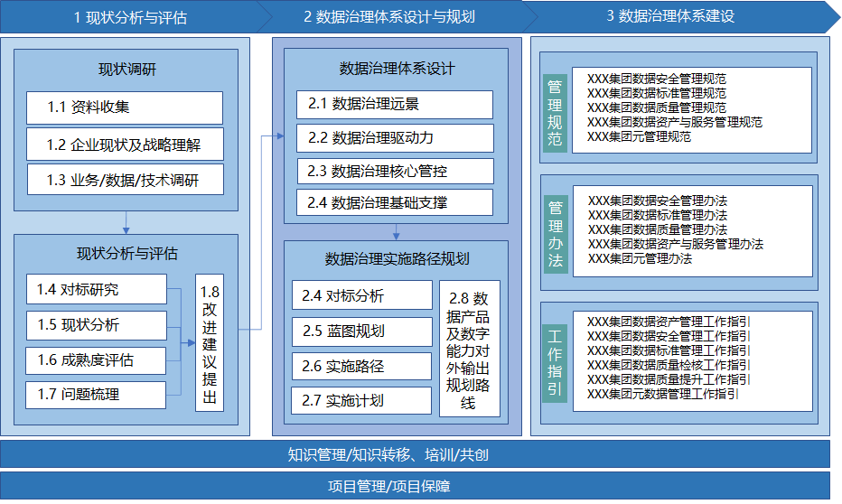Screen dimensions: 842x504
Task: Click the '1.2 企业现状及战略理解' box
Action: 124,144
